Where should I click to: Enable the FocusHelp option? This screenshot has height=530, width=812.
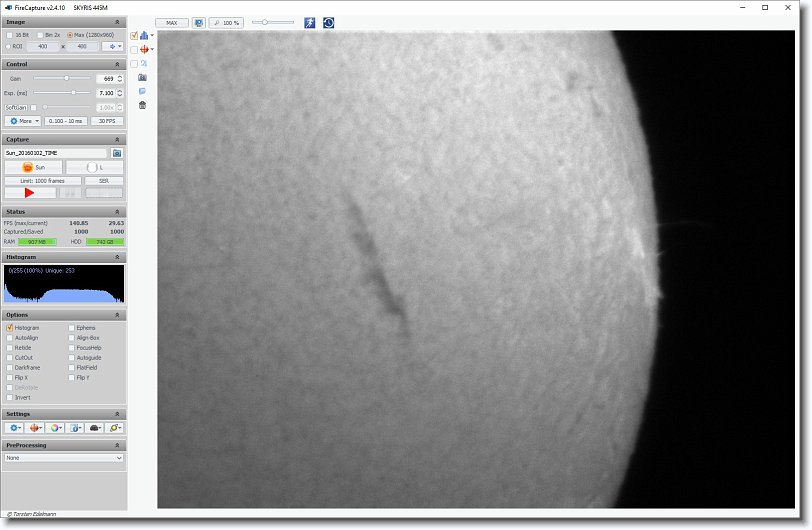[x=71, y=348]
